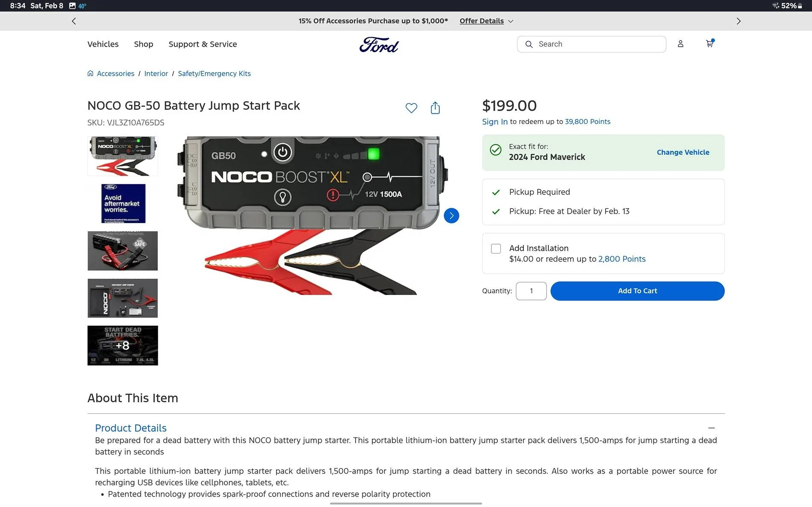Tap the share icon beside the product title

coord(435,108)
